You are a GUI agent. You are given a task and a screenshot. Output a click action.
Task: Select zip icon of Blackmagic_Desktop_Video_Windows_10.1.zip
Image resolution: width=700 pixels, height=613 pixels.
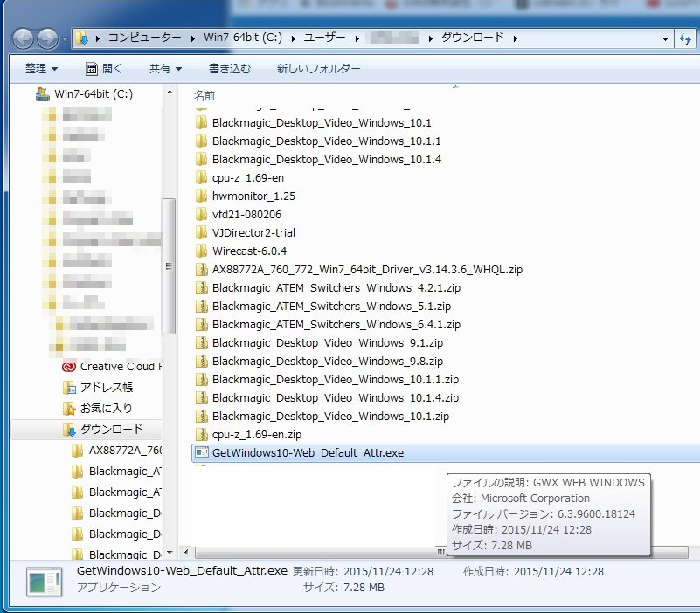click(201, 416)
